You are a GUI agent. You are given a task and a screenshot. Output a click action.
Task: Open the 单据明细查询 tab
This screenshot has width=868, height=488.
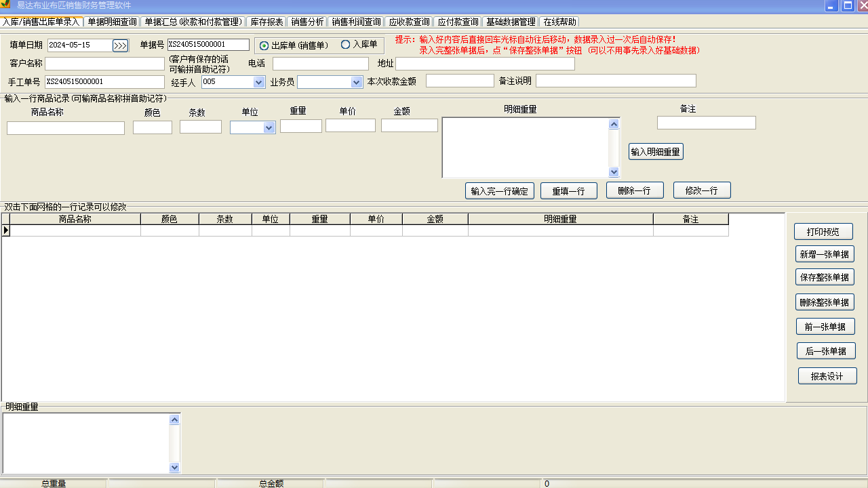[112, 22]
